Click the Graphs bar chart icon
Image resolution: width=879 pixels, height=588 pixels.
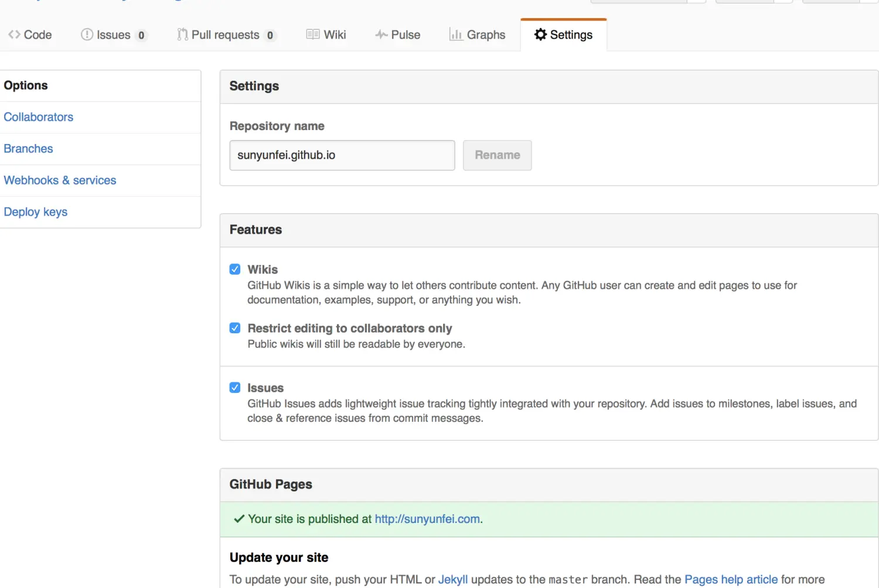[456, 34]
